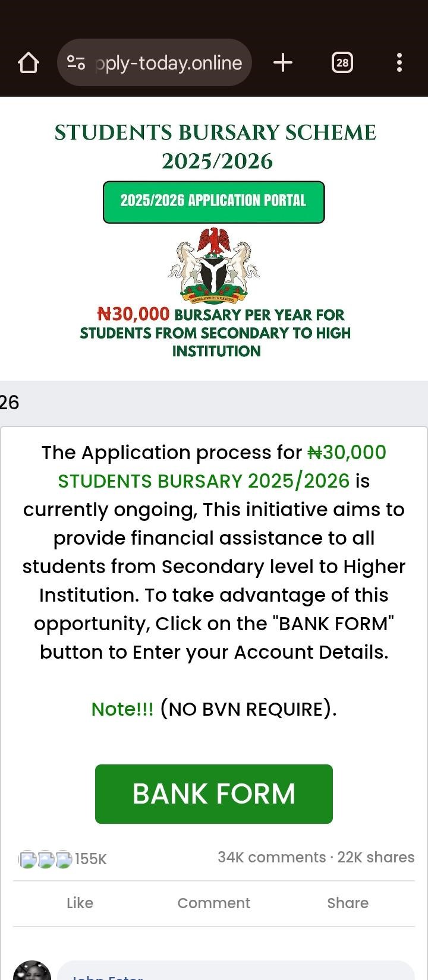Open site info icon in address bar
Image resolution: width=428 pixels, height=980 pixels.
tap(76, 62)
